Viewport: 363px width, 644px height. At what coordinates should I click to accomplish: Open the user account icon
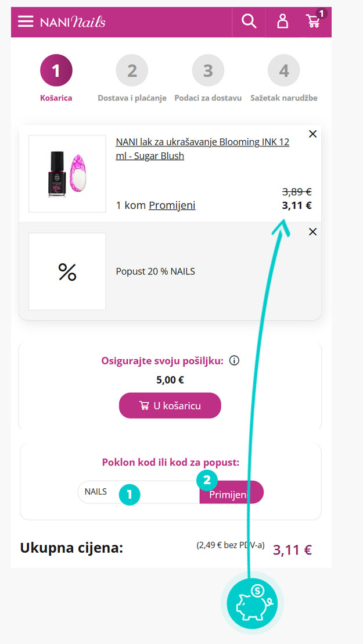282,22
